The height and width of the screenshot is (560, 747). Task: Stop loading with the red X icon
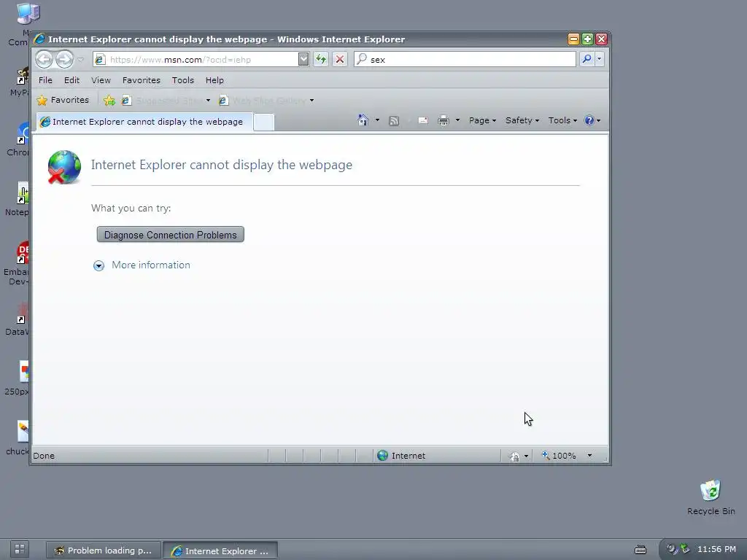pos(340,59)
